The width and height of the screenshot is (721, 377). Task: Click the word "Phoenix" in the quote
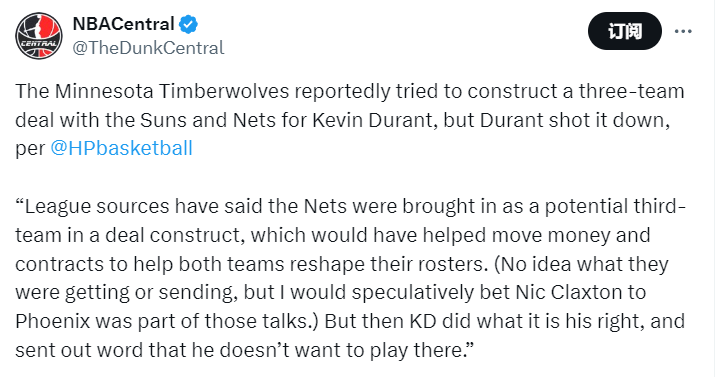point(52,321)
